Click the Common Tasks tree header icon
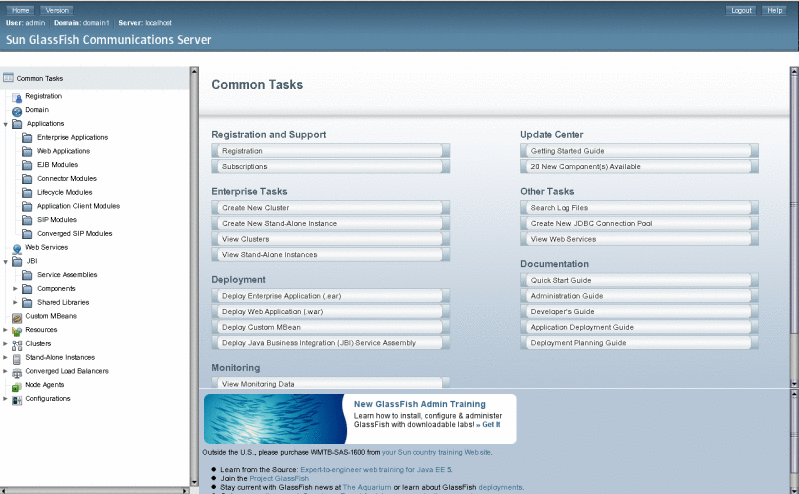Viewport: 799px width, 494px height. point(8,78)
